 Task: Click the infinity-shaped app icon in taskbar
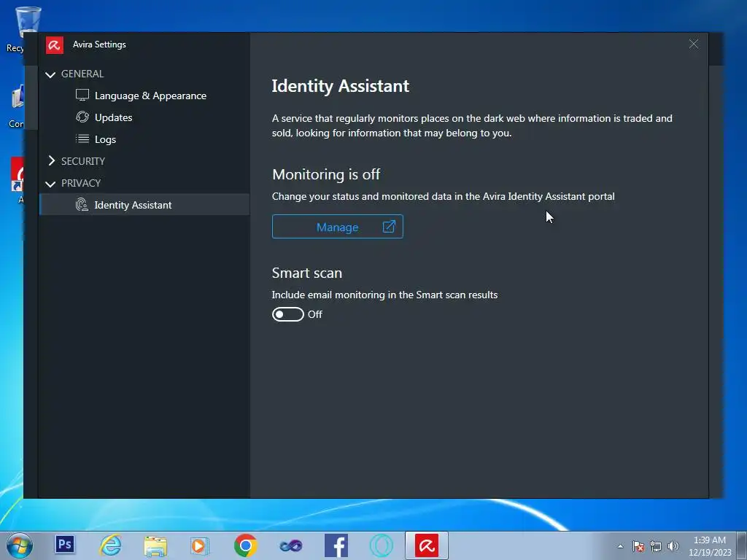(x=290, y=545)
